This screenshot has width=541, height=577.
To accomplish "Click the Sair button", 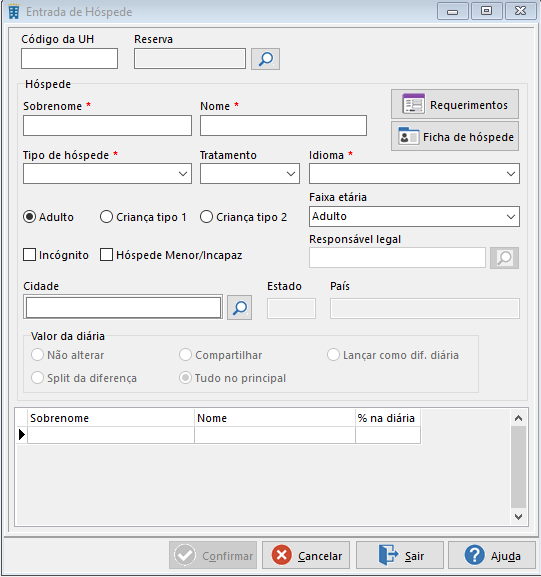I will [x=400, y=555].
